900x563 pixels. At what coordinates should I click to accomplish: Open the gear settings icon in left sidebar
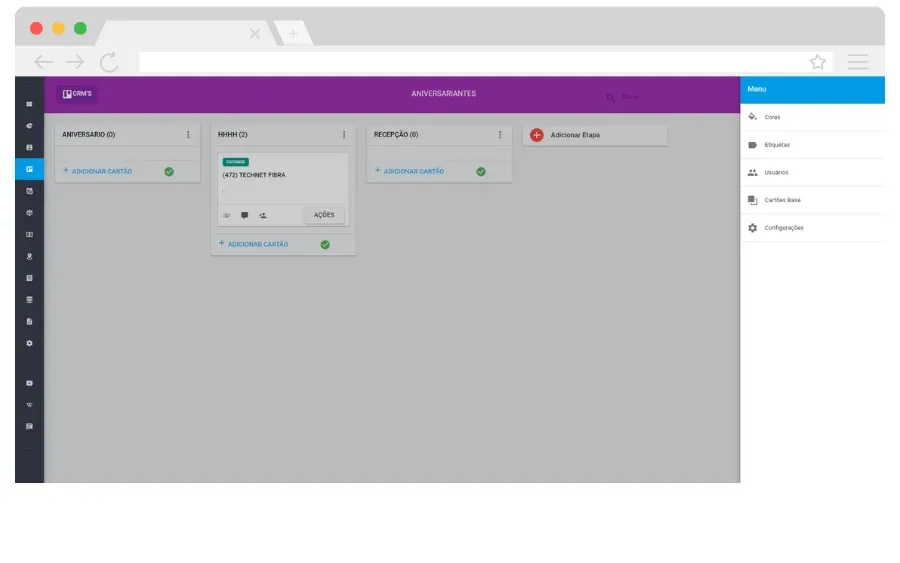(x=29, y=343)
